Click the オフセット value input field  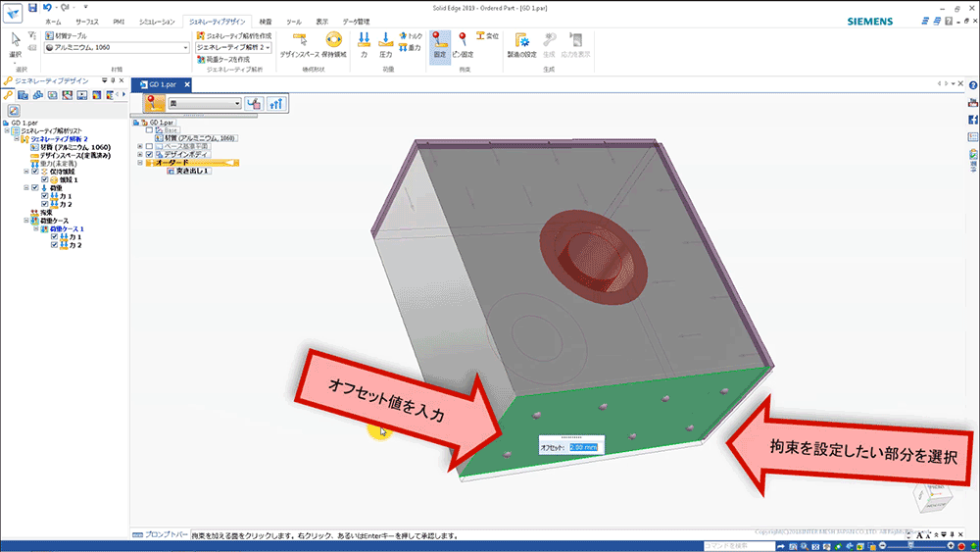pyautogui.click(x=584, y=447)
